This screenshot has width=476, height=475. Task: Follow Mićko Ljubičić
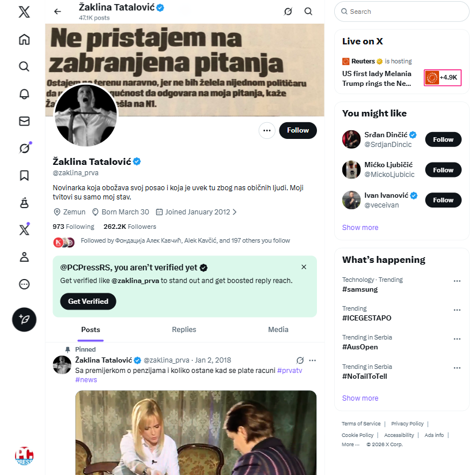pyautogui.click(x=443, y=170)
